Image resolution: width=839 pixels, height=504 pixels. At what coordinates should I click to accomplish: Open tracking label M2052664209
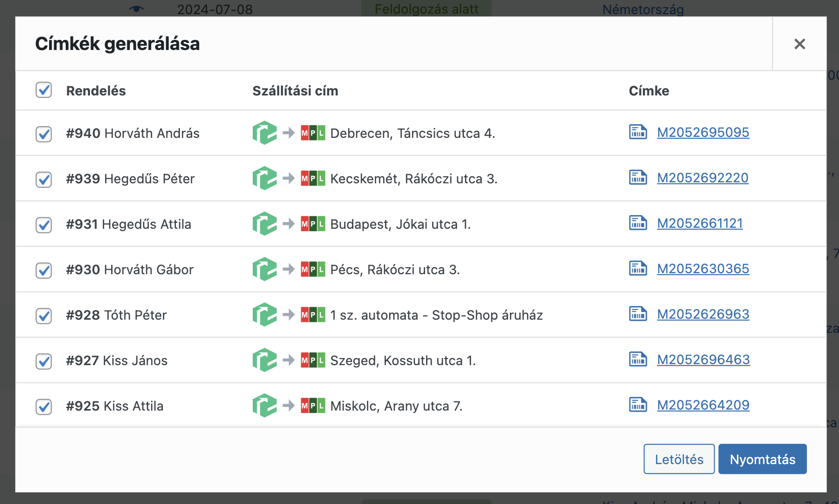pyautogui.click(x=703, y=405)
